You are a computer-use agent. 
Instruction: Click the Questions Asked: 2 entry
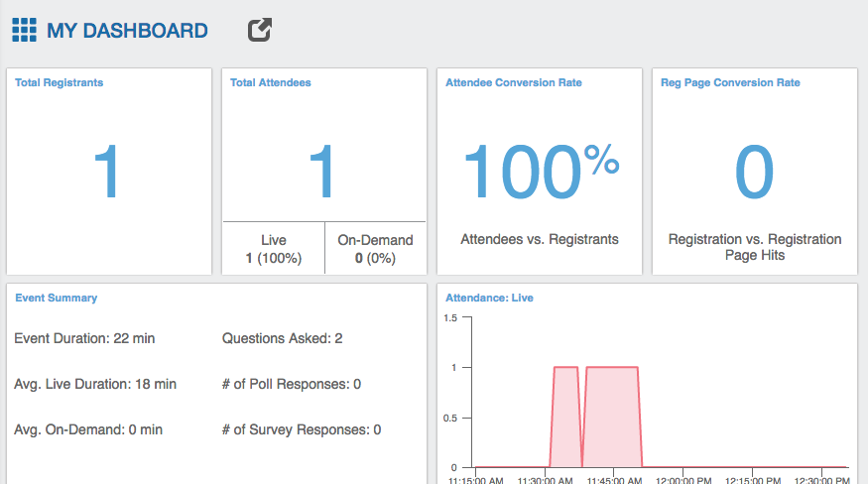point(283,338)
